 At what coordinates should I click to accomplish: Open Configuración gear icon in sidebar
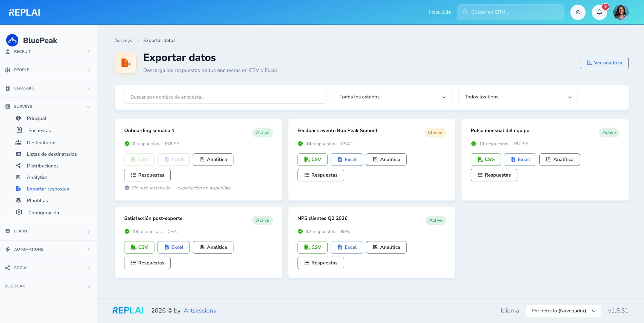[19, 212]
